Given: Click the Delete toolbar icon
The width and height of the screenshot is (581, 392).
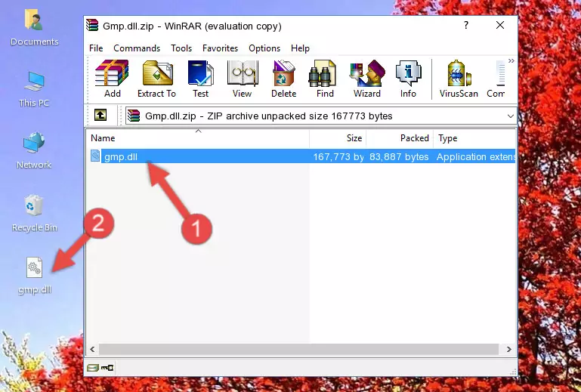Looking at the screenshot, I should point(284,79).
